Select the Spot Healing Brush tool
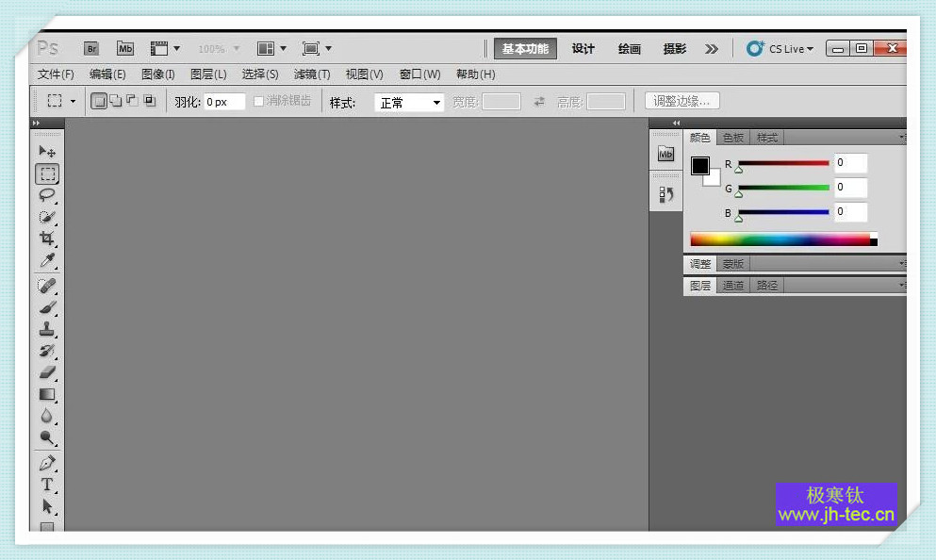The width and height of the screenshot is (936, 560). point(47,286)
